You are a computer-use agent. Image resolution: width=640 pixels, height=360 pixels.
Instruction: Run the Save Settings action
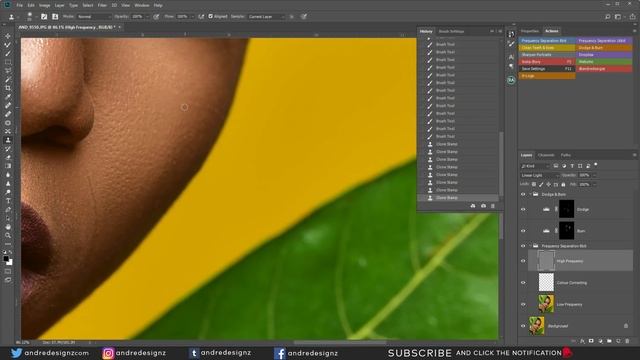click(x=547, y=69)
